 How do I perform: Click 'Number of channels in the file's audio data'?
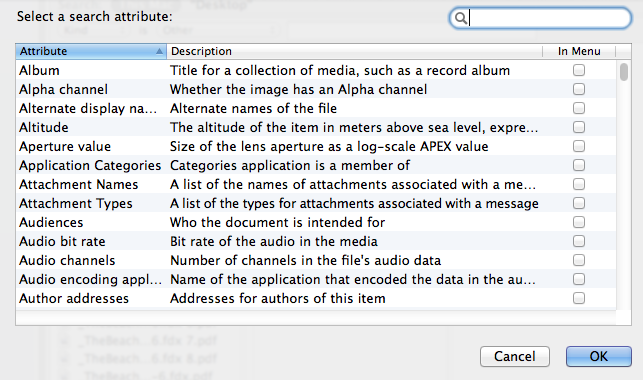pos(306,260)
